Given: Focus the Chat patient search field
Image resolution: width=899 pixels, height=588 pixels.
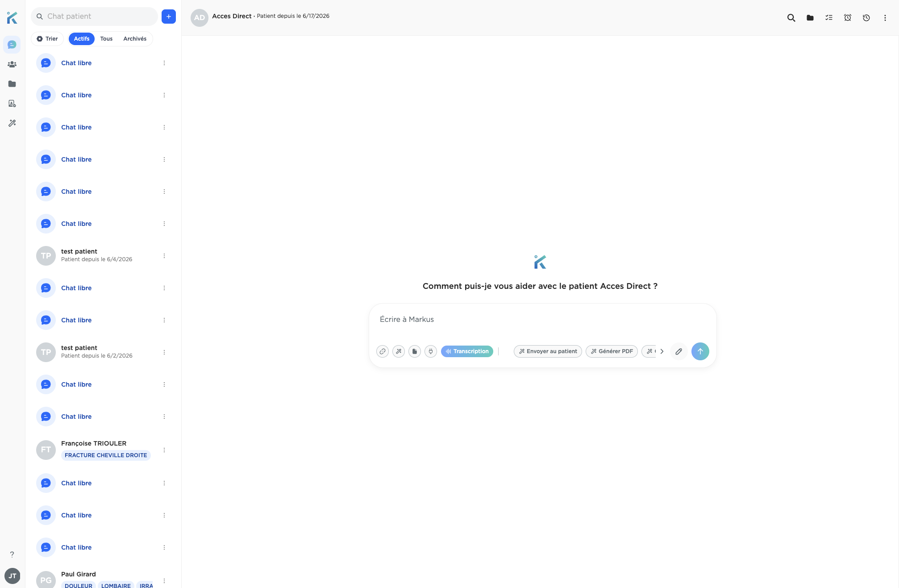Looking at the screenshot, I should [x=94, y=17].
